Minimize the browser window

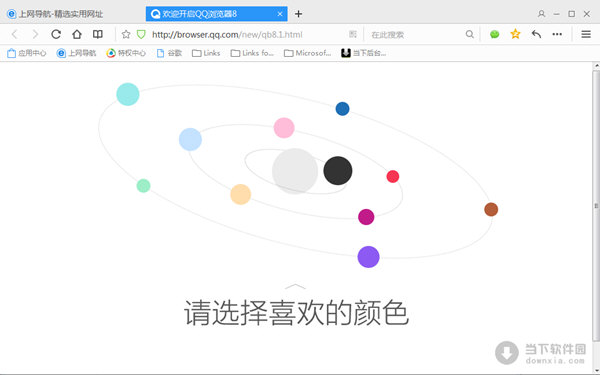click(556, 14)
